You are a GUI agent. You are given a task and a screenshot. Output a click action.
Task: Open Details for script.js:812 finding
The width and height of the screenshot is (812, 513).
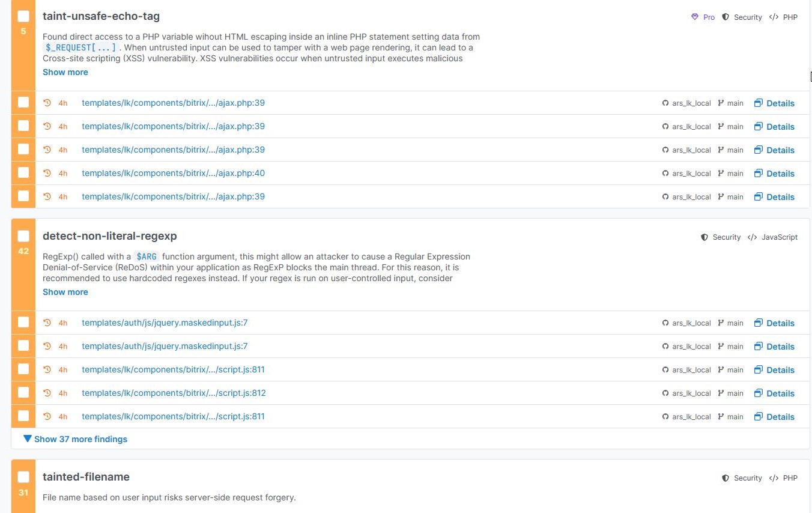[x=780, y=393]
